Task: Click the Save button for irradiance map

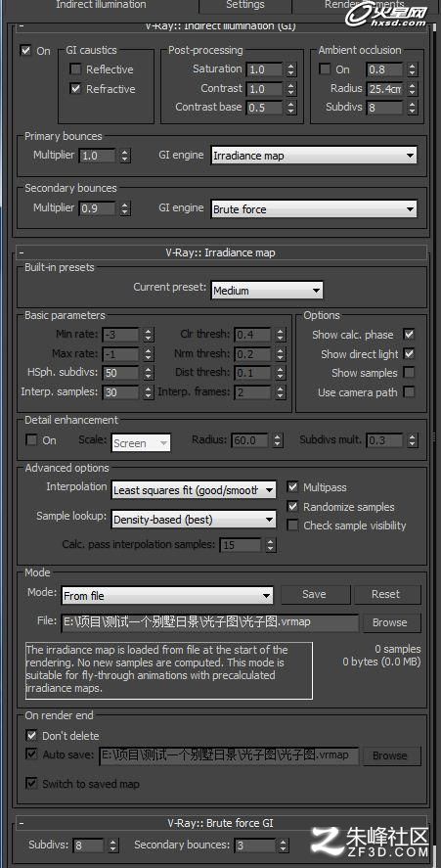Action: tap(315, 595)
